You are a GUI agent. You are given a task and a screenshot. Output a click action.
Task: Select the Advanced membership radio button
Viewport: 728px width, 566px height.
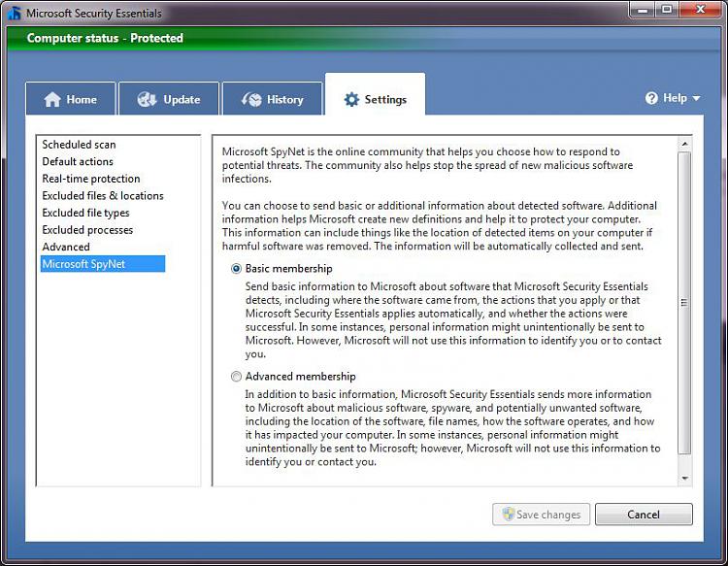(236, 377)
